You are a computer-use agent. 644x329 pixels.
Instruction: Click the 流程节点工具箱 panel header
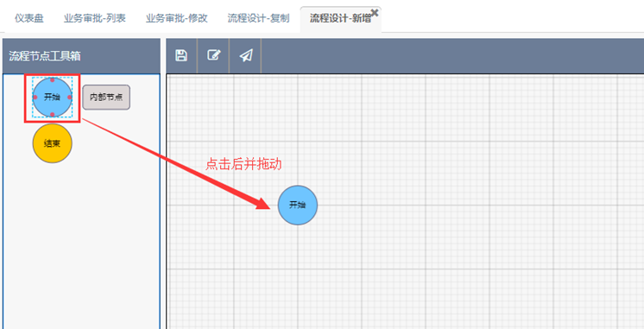click(81, 56)
